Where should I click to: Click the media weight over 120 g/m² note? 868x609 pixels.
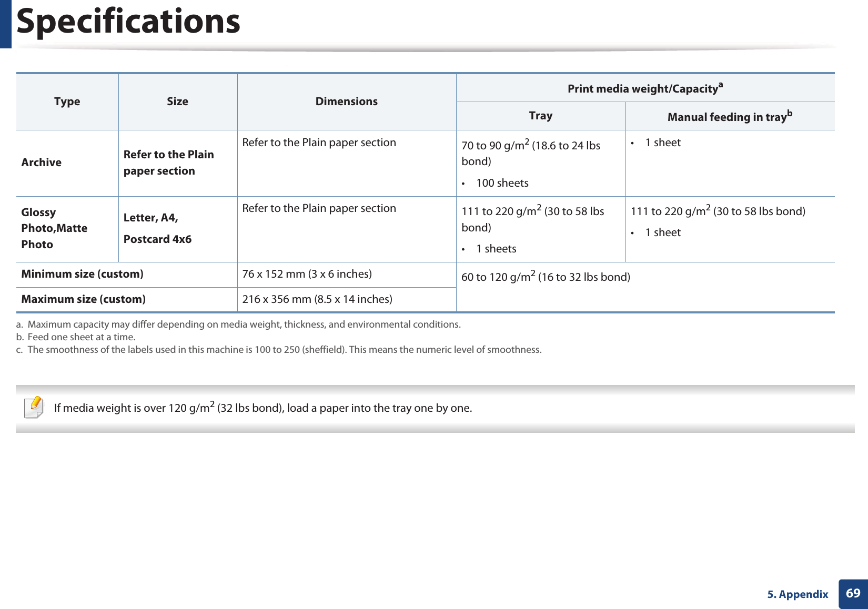pyautogui.click(x=263, y=408)
